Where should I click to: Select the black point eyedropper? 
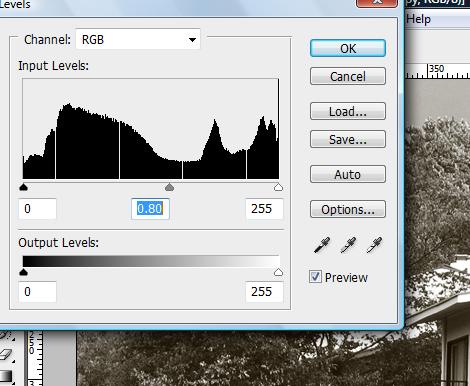[322, 245]
